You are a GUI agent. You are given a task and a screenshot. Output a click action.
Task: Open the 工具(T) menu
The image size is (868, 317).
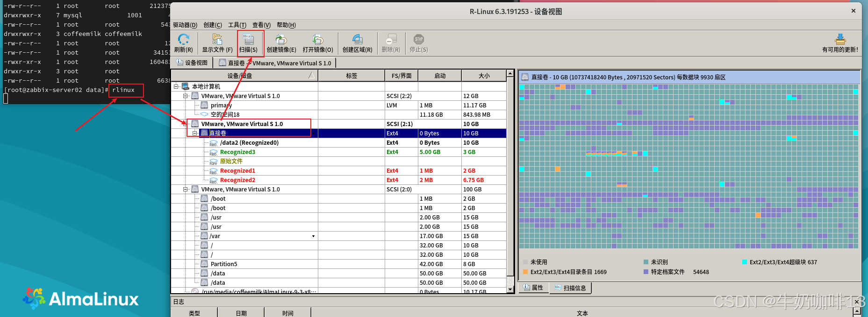pos(237,25)
